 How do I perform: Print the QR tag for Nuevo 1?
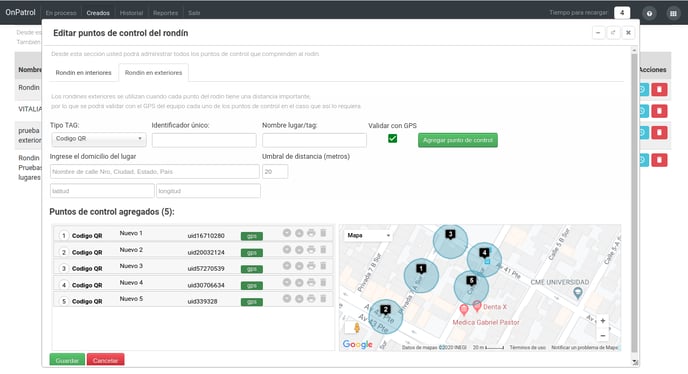point(311,233)
